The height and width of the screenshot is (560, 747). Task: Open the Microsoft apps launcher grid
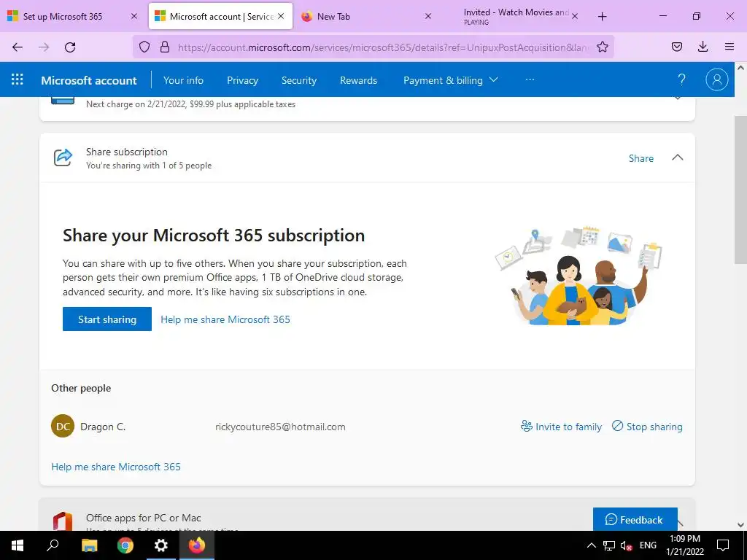(18, 79)
